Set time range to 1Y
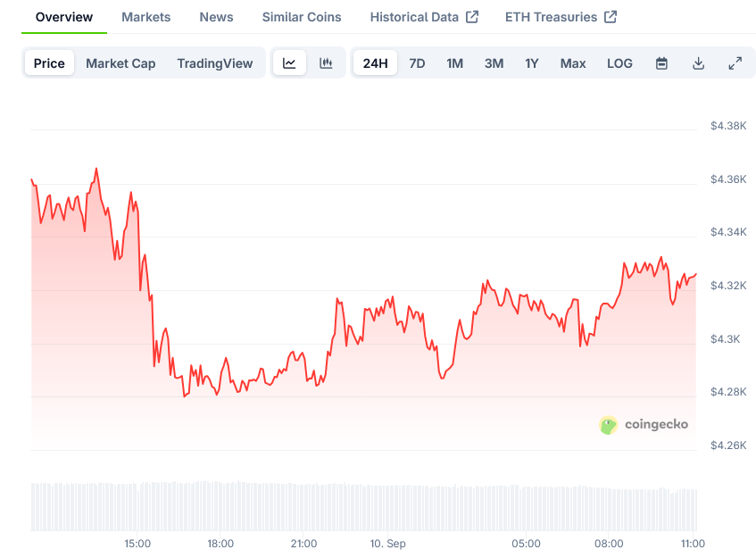Viewport: 756px width, 558px height. point(532,63)
